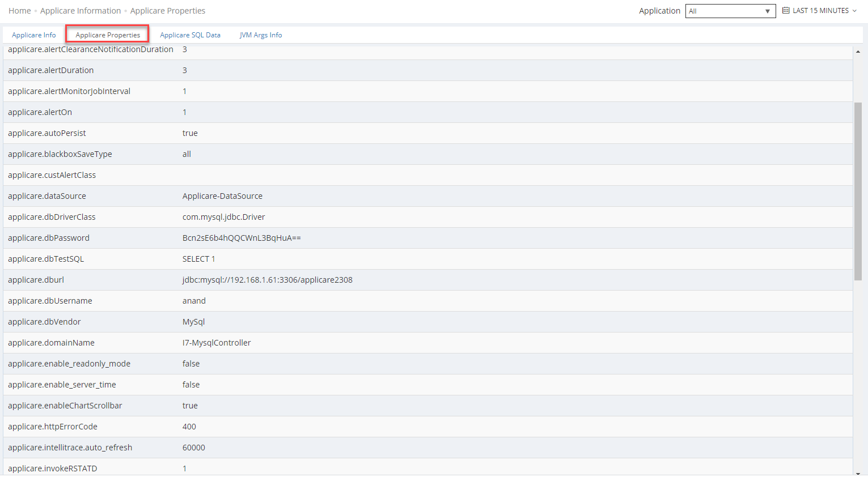Click the applicare.dbPassword value
The width and height of the screenshot is (868, 477).
(x=242, y=238)
